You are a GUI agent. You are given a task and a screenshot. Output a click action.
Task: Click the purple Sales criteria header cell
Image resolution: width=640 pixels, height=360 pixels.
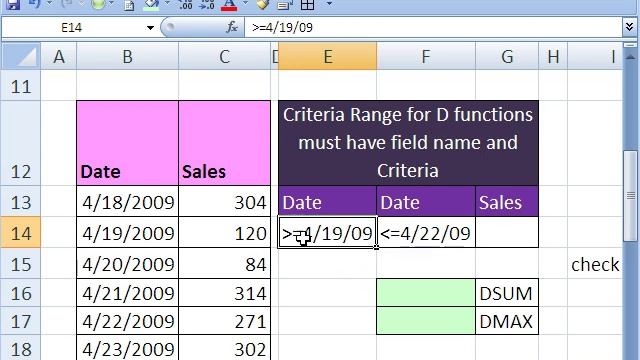click(x=507, y=202)
